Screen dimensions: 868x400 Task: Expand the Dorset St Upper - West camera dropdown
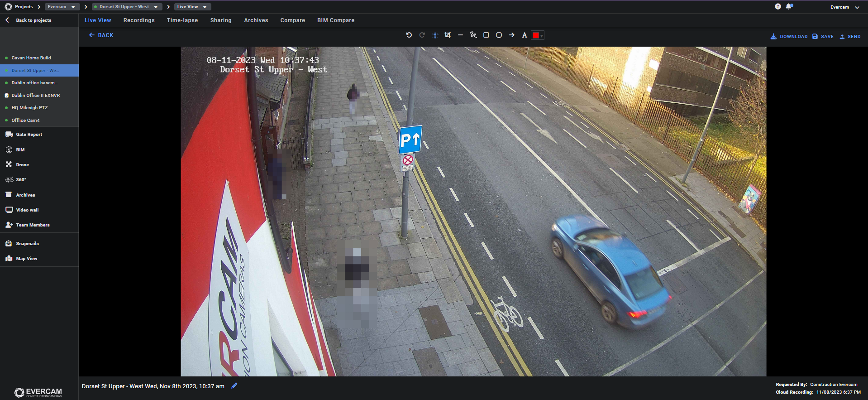(x=126, y=7)
